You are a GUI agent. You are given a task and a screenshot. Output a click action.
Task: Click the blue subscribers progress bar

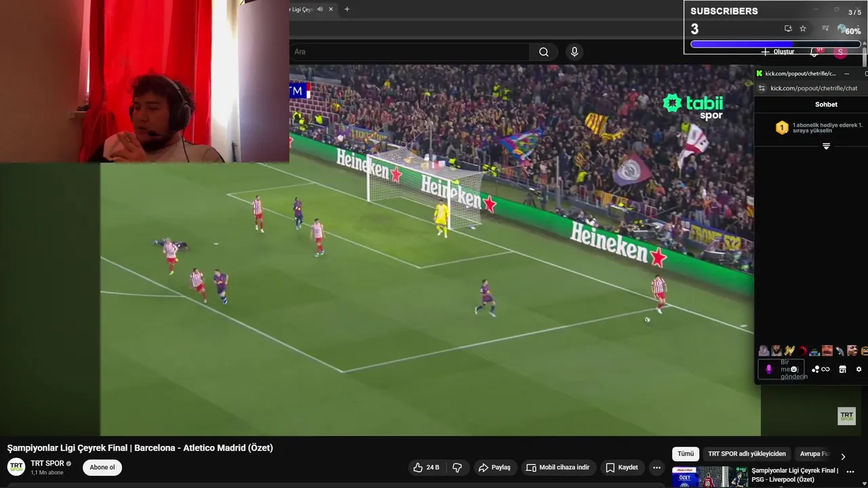click(775, 44)
